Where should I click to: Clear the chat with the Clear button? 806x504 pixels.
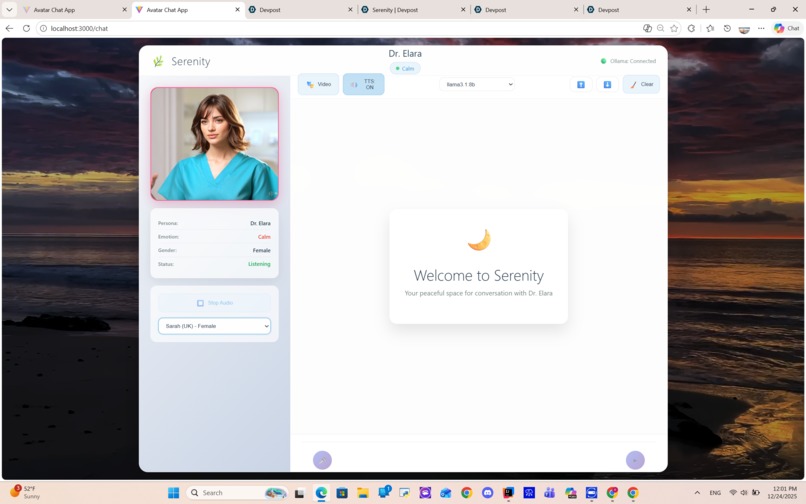click(641, 84)
